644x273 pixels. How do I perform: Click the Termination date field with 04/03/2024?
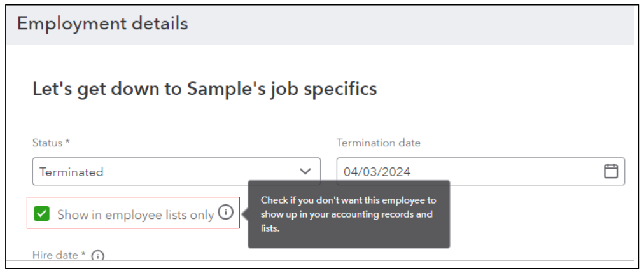(471, 171)
